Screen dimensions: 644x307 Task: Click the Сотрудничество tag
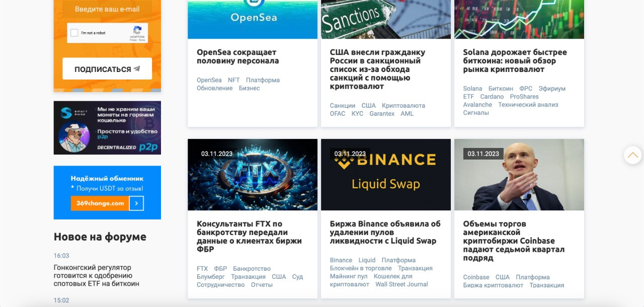pyautogui.click(x=220, y=285)
